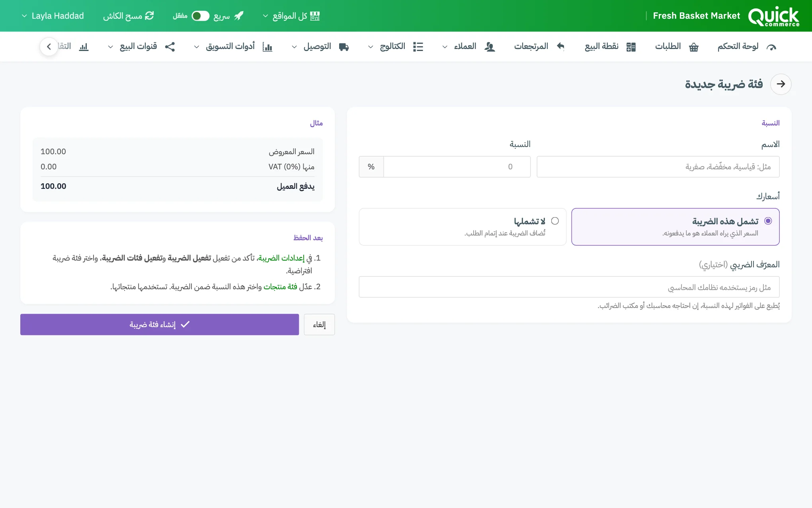Click the sales channels share icon
812x508 pixels.
click(170, 47)
